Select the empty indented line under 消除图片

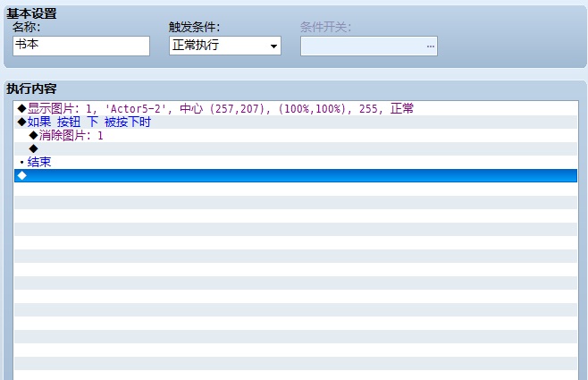[296, 149]
